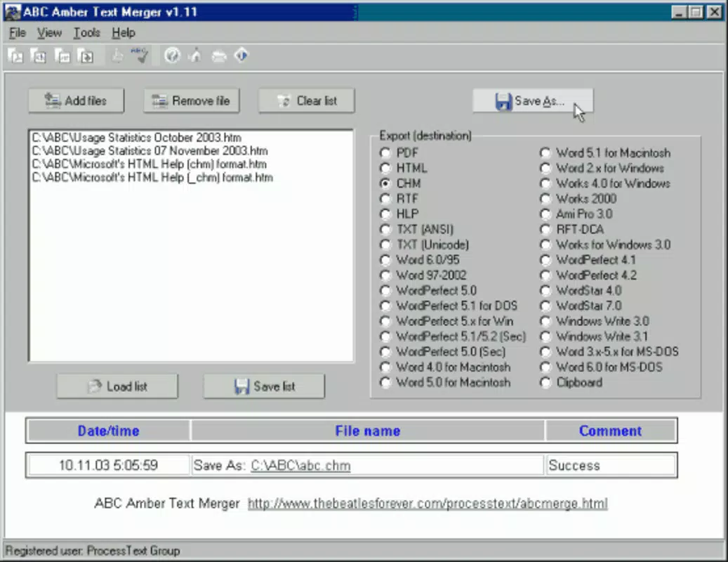Click the round question mark help icon
Viewport: 728px width, 562px height.
[172, 55]
